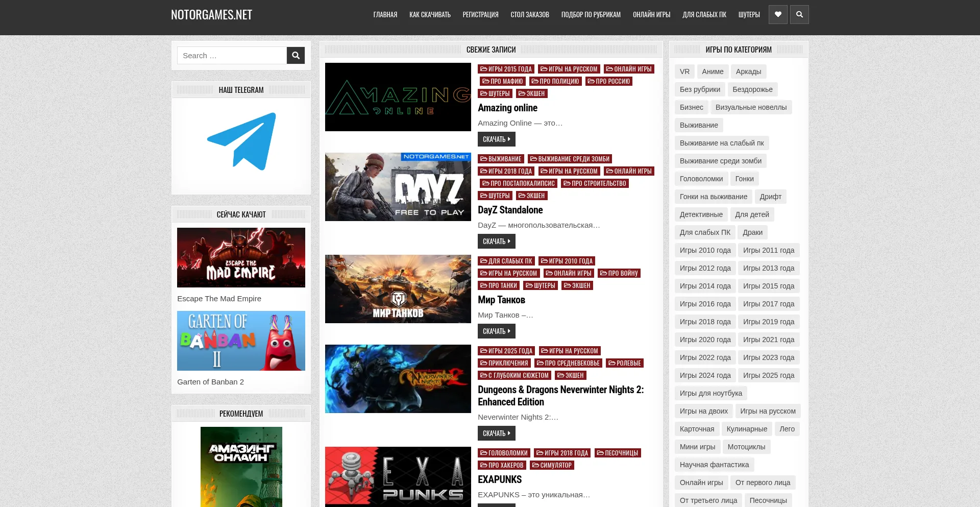Go to ГЛАВНАЯ menu item

(x=385, y=14)
